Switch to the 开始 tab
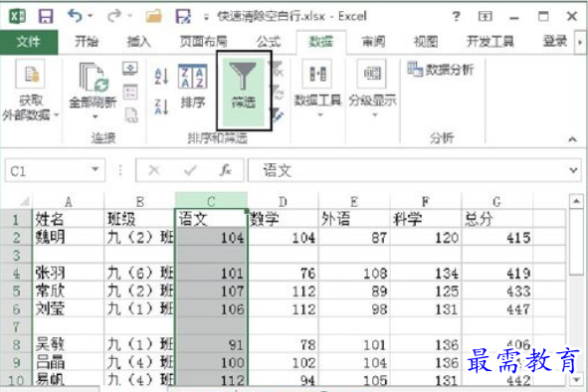588x392 pixels. tap(87, 42)
